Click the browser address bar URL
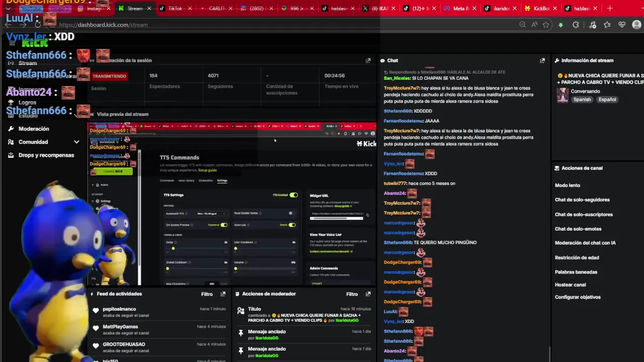Image resolution: width=644 pixels, height=362 pixels. click(x=103, y=25)
